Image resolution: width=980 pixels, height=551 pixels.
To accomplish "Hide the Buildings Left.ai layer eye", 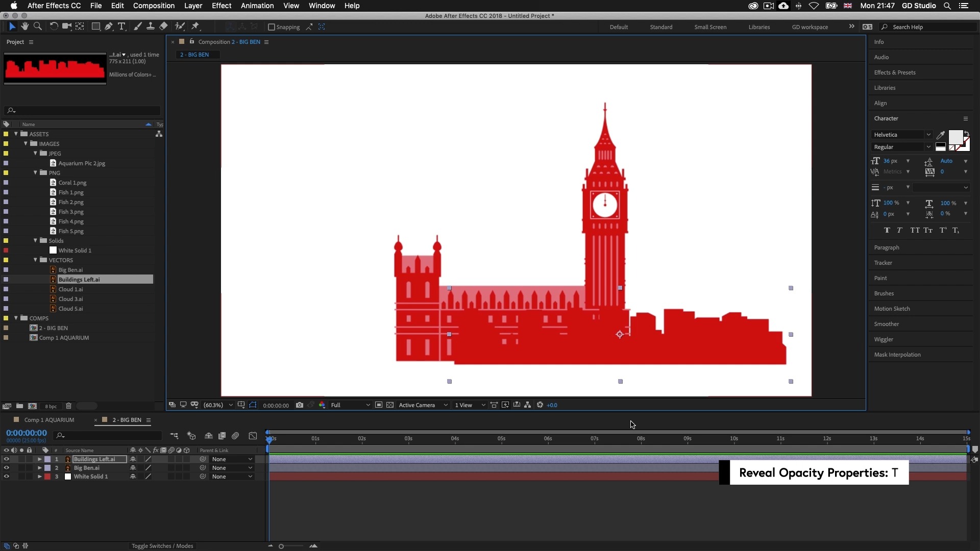I will (6, 459).
